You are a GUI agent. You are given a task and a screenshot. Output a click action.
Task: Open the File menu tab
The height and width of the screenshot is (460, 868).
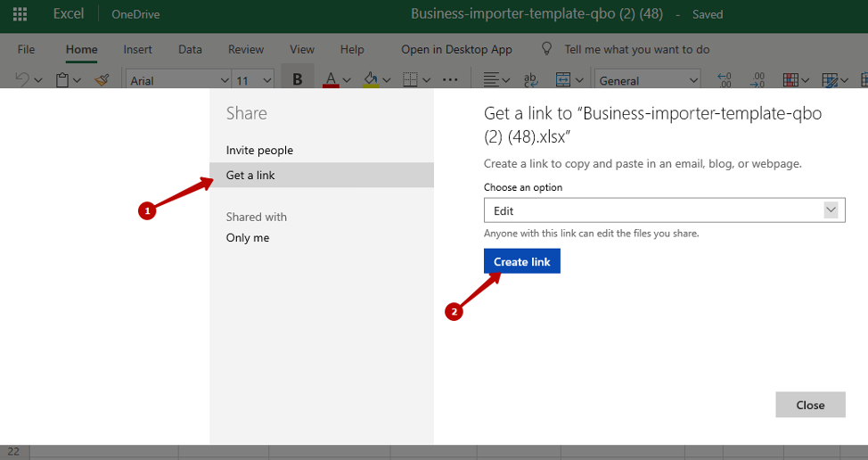coord(26,49)
